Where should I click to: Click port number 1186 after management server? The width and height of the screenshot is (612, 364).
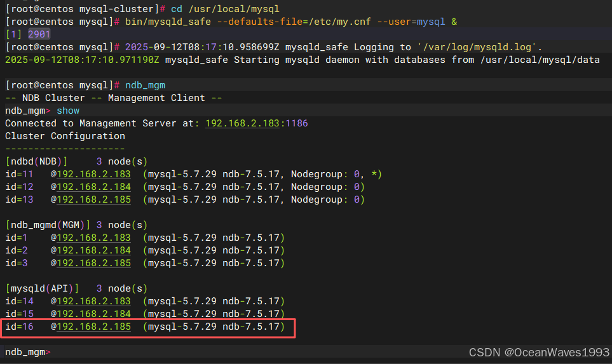297,123
